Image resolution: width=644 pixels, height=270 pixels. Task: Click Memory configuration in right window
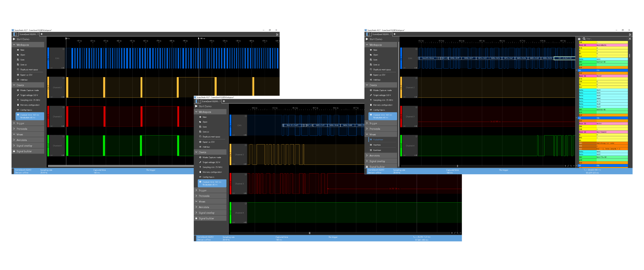click(383, 105)
